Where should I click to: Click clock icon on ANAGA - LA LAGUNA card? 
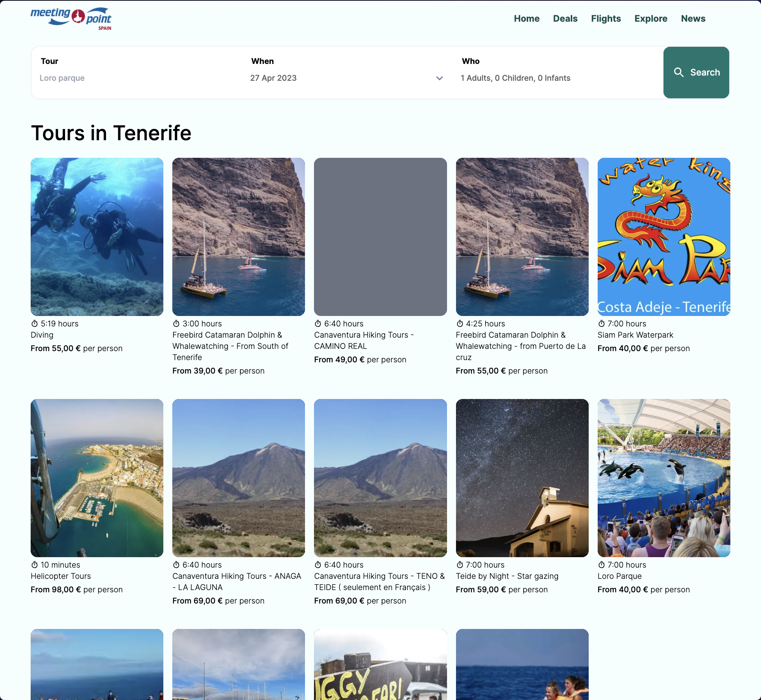coord(176,565)
